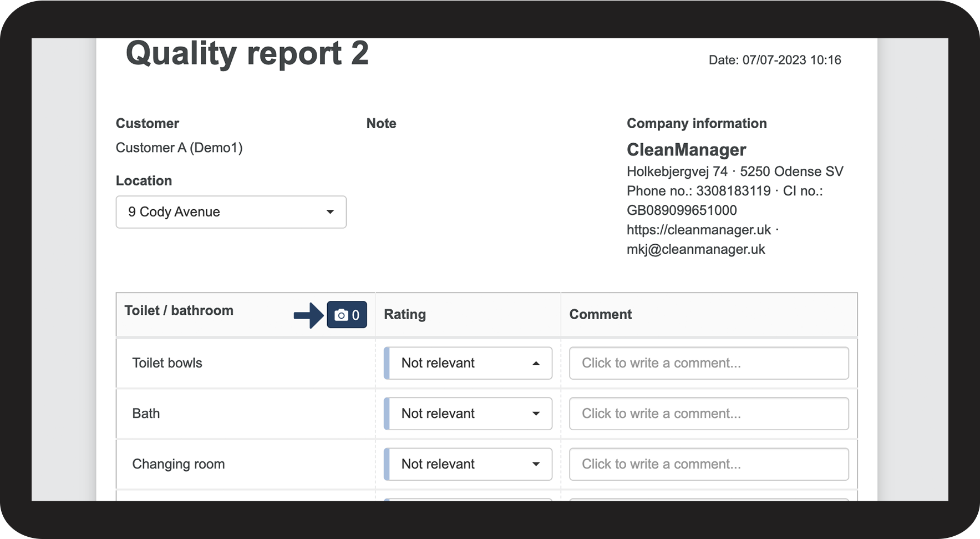Viewport: 980px width, 539px height.
Task: Expand the Bath rating dropdown
Action: (x=469, y=414)
